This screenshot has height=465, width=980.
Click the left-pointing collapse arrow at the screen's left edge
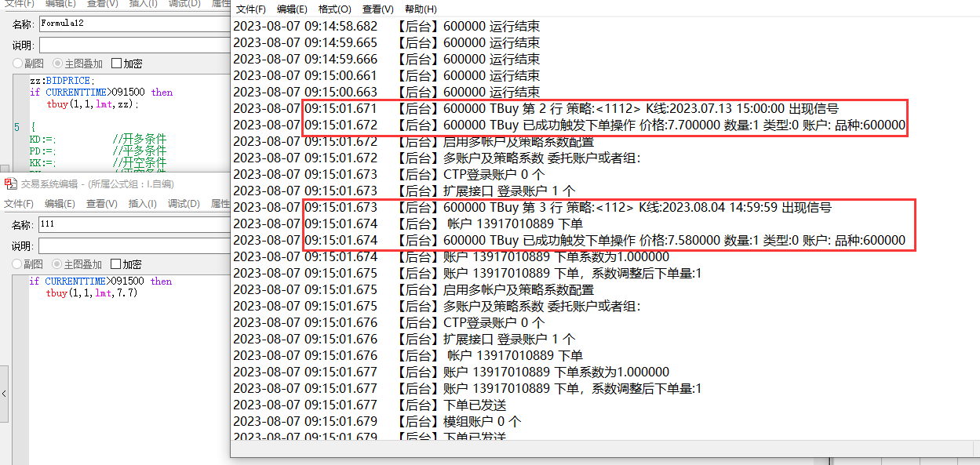coord(4,394)
